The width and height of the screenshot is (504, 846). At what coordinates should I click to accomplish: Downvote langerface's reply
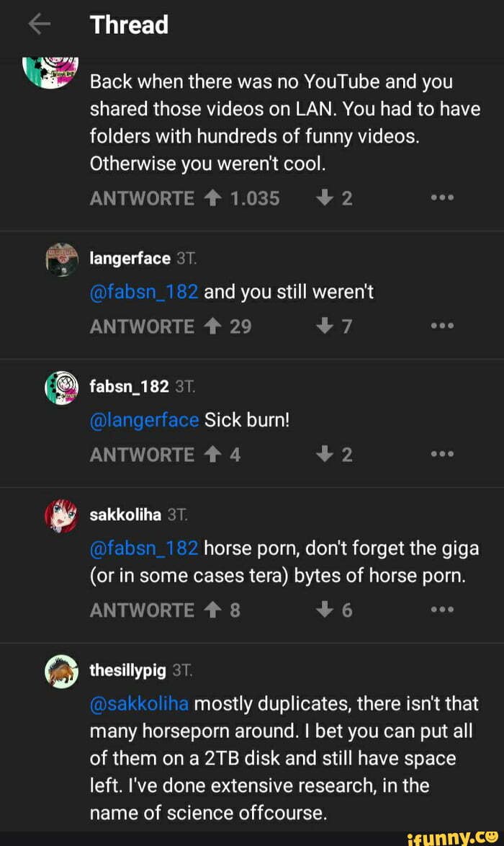coord(324,326)
